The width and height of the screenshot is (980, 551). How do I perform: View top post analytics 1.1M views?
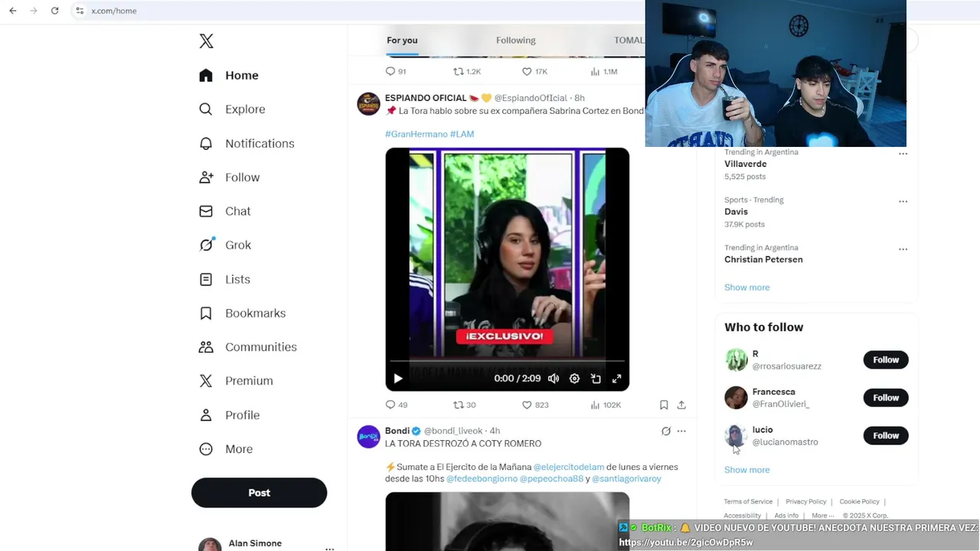[604, 71]
